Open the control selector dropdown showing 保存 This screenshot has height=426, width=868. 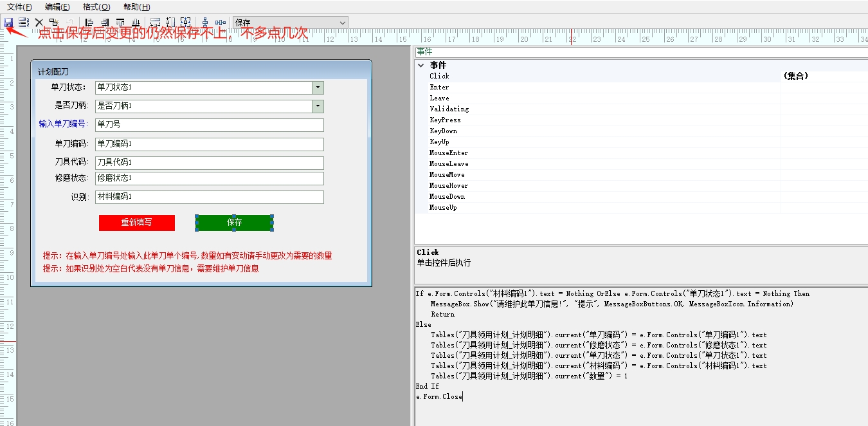pyautogui.click(x=342, y=23)
